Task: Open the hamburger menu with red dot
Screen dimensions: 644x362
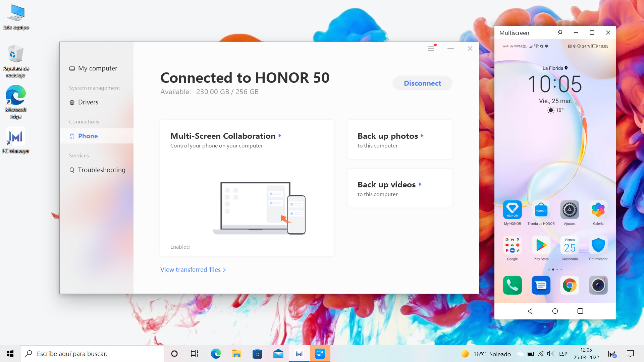Action: click(x=431, y=49)
